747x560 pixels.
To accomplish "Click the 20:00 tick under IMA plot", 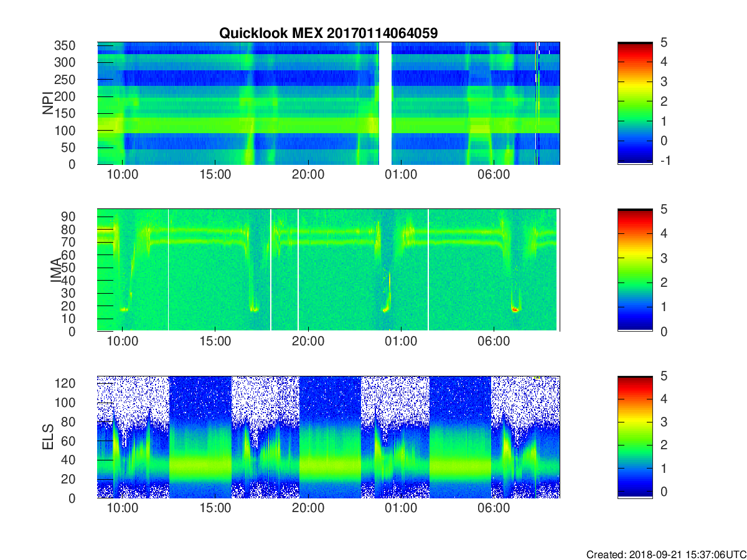I will pyautogui.click(x=308, y=342).
